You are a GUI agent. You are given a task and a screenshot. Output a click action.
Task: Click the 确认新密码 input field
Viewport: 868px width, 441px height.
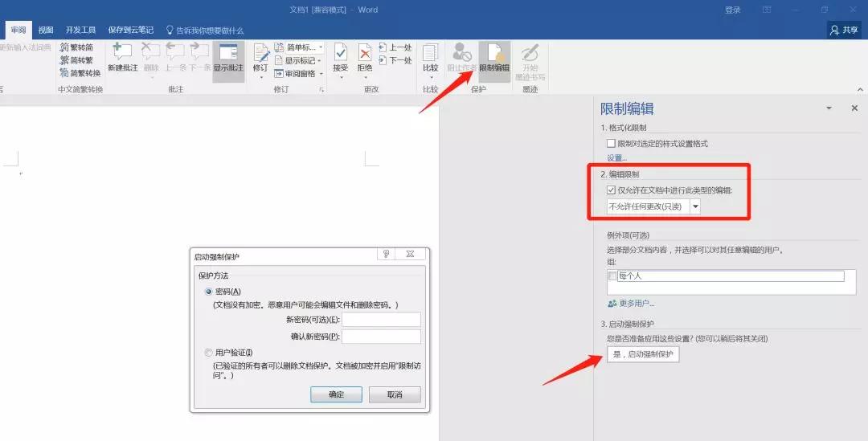(x=382, y=337)
